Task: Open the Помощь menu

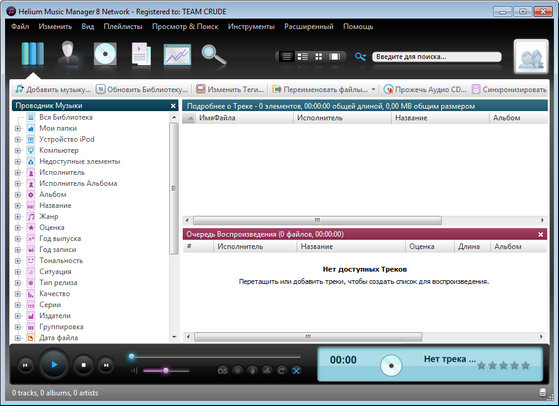Action: coord(358,27)
